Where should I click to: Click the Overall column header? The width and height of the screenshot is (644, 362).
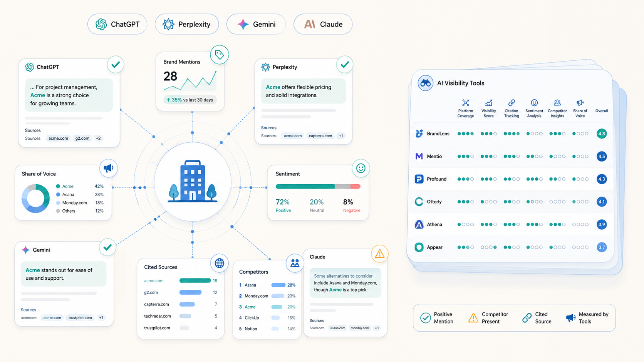click(x=602, y=111)
